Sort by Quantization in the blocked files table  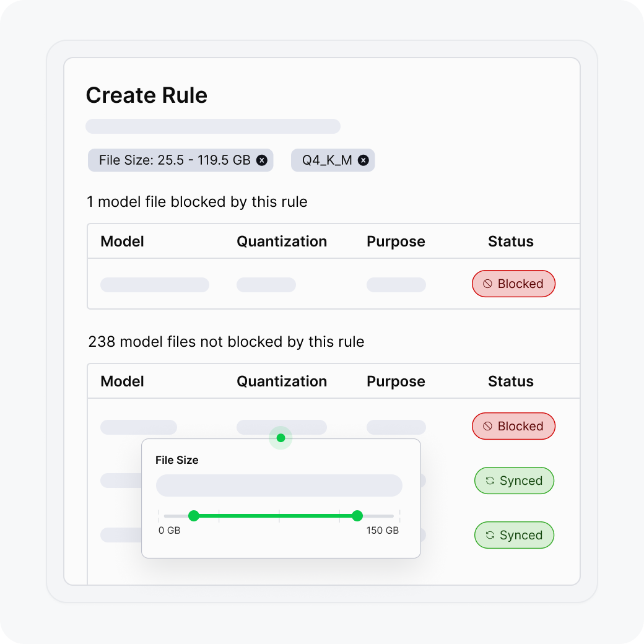282,241
